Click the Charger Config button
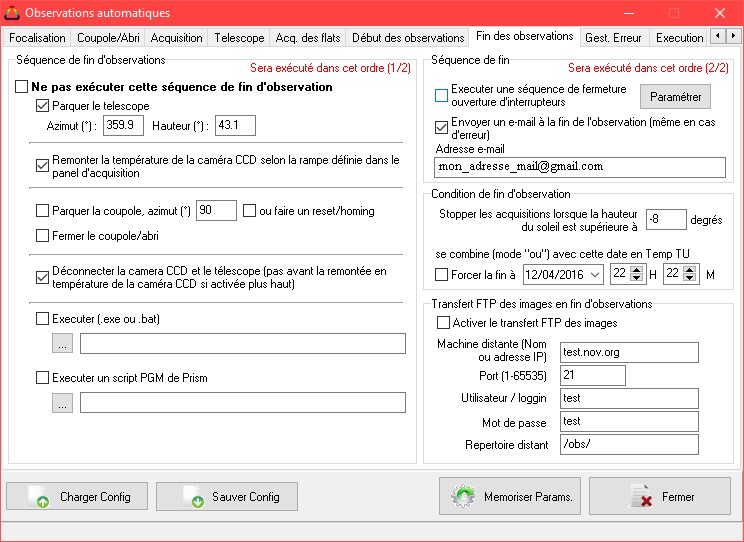The image size is (744, 542). click(x=75, y=496)
